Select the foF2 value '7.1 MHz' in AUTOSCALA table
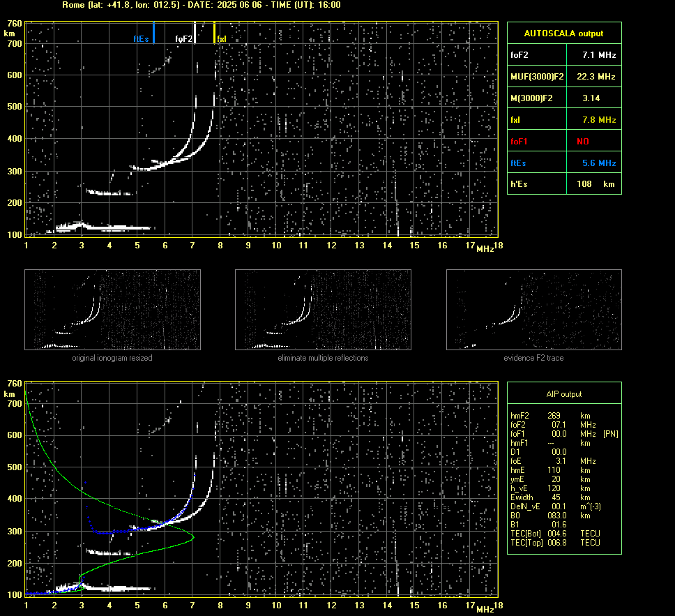This screenshot has height=616, width=675. coord(599,55)
